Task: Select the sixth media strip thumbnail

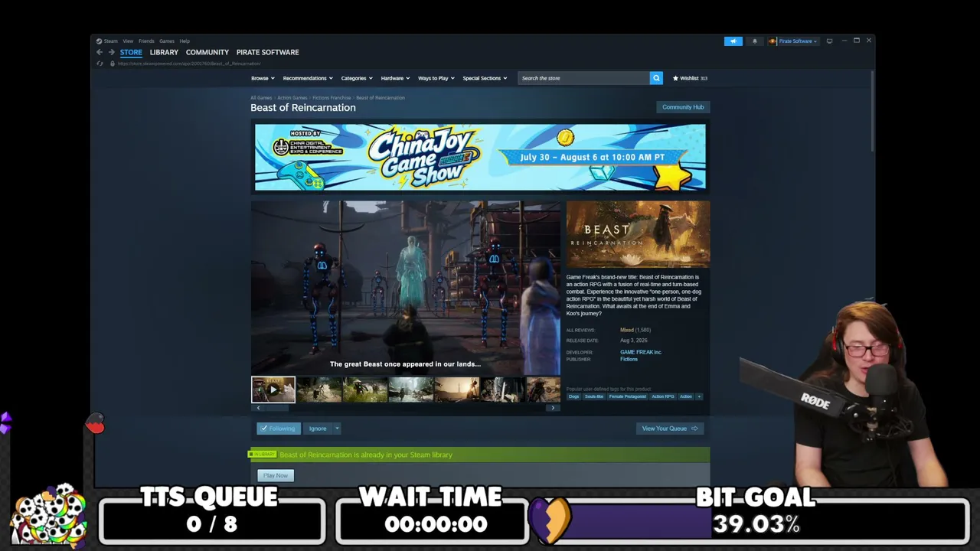Action: [503, 390]
